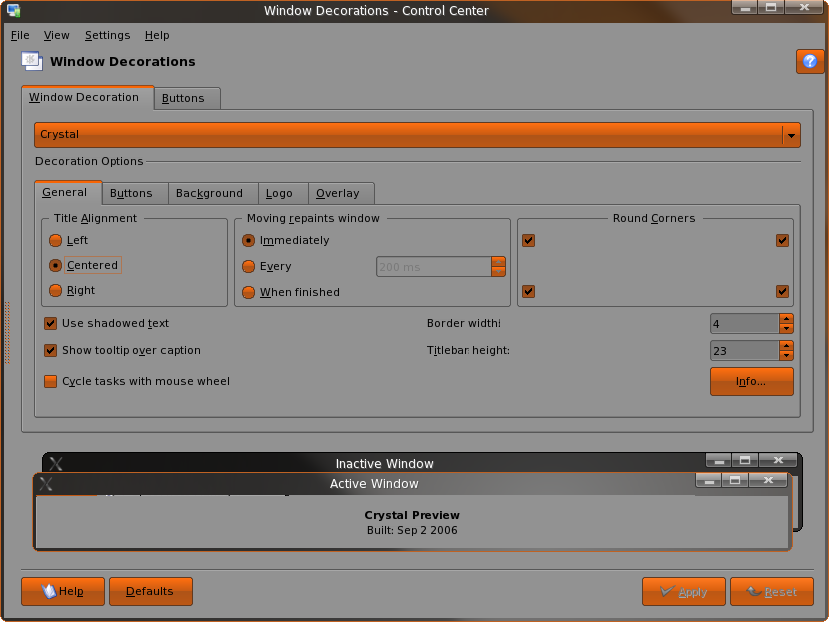
Task: Open the Overlay options tab
Action: click(341, 194)
